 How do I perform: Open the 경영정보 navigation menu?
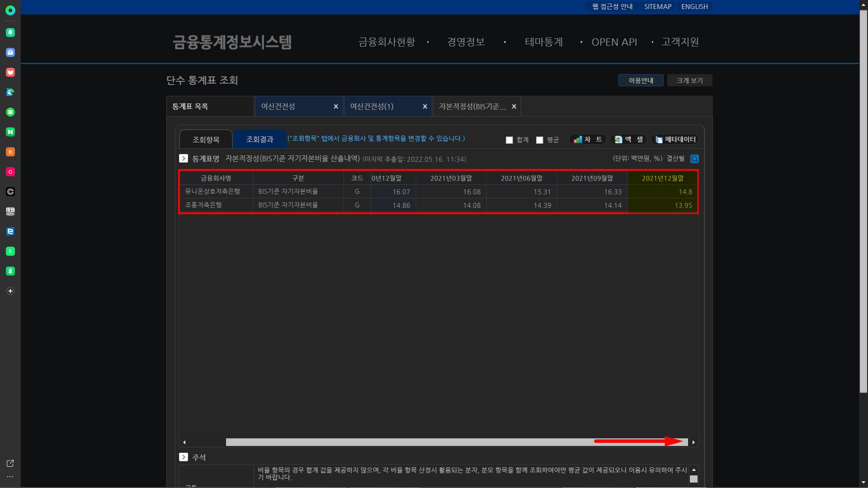coord(466,42)
